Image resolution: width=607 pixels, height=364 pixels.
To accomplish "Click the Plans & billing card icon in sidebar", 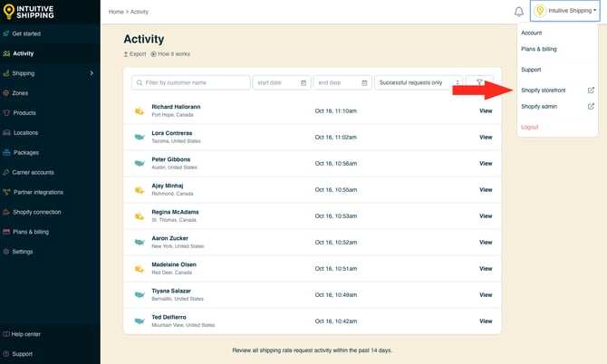I will pyautogui.click(x=6, y=232).
